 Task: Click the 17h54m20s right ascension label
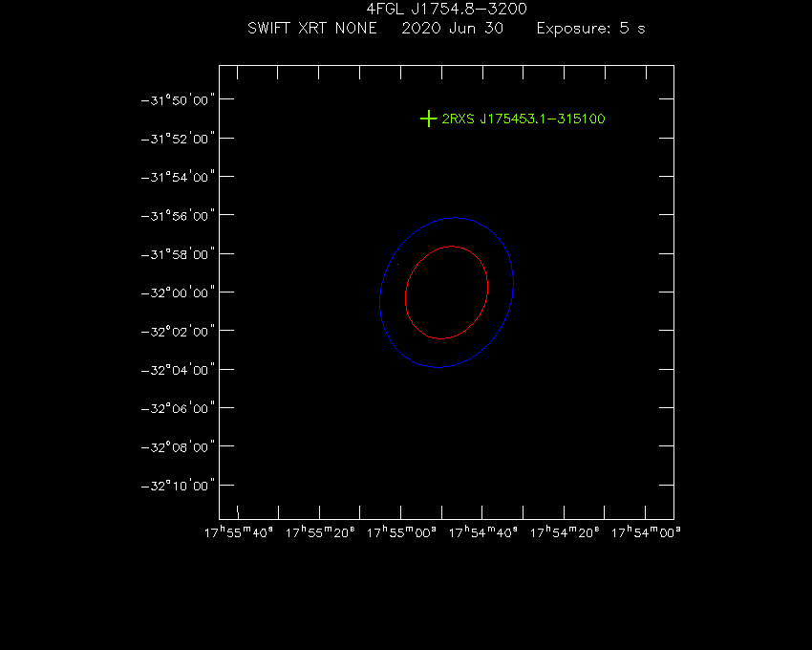click(x=565, y=532)
